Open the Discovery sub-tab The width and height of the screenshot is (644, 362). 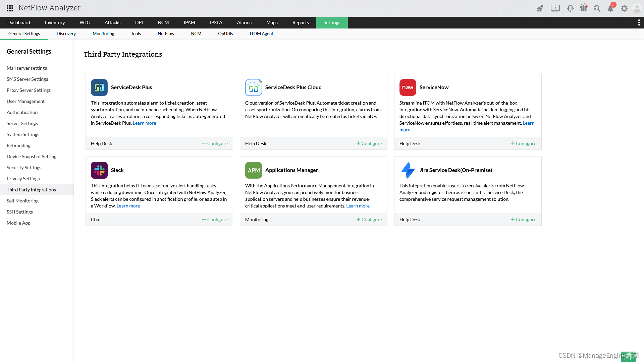[66, 34]
